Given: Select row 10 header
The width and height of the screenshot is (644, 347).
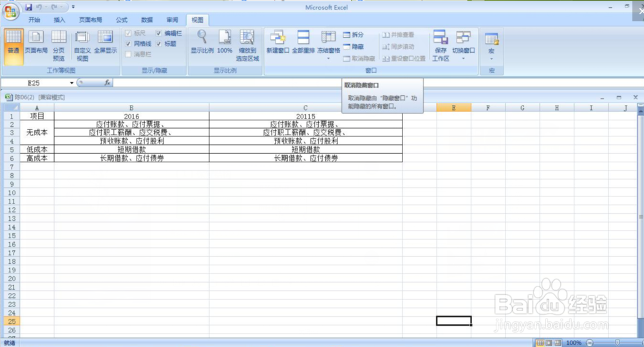Looking at the screenshot, I should (x=12, y=193).
